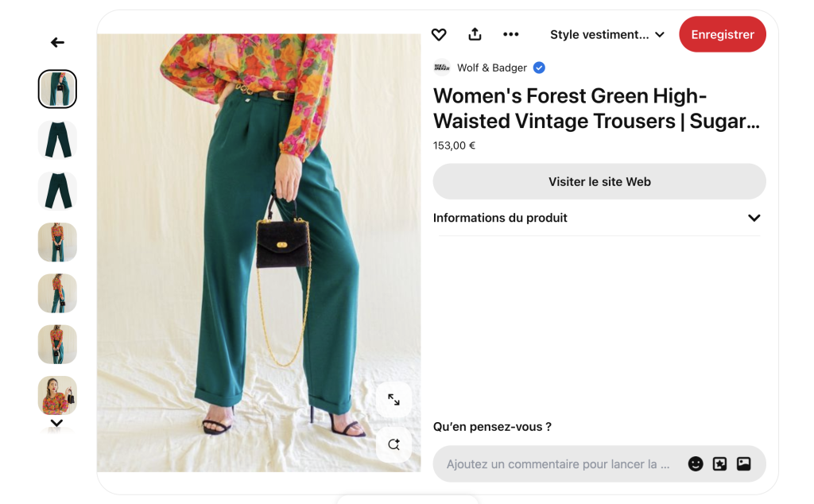Select the last thumbnail showing floral blouse

click(57, 395)
